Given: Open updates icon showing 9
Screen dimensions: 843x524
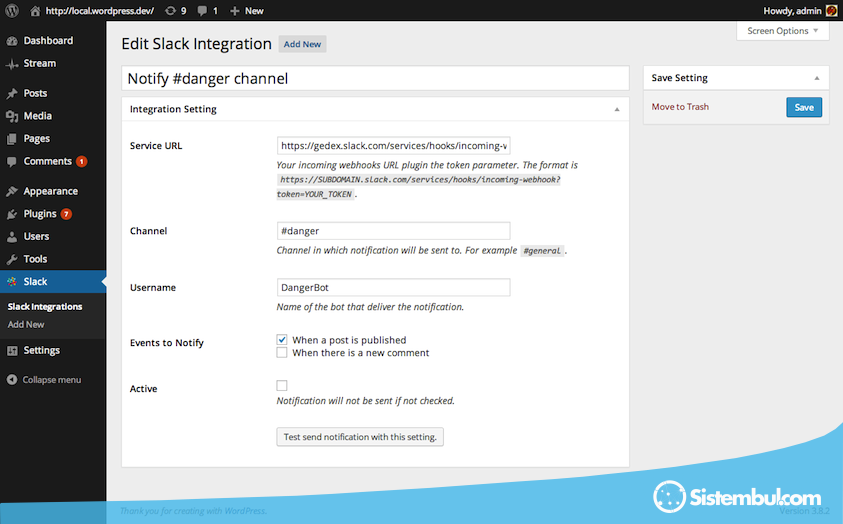Looking at the screenshot, I should 170,11.
